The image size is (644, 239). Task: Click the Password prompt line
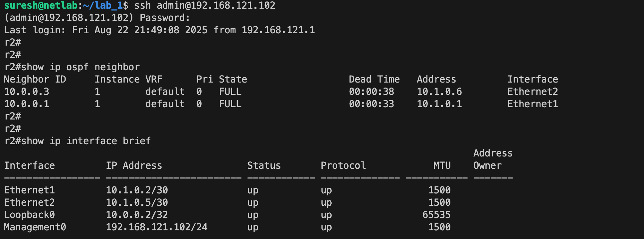click(97, 18)
